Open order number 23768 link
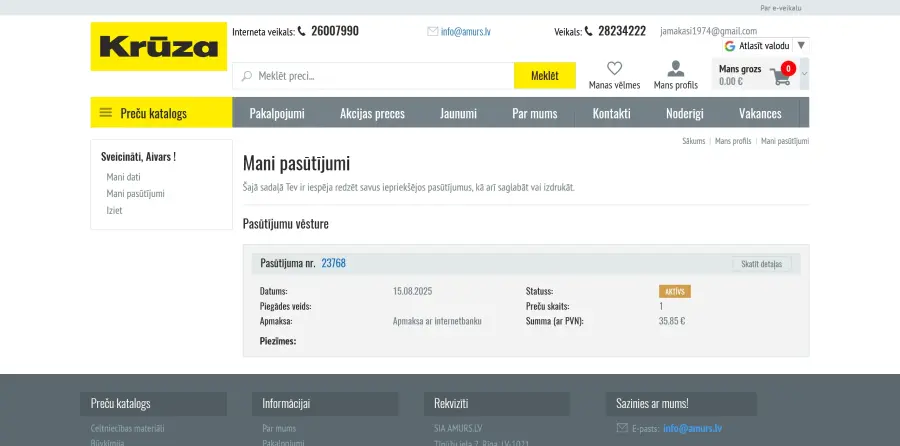Screen dimensions: 900x446 (x=333, y=263)
